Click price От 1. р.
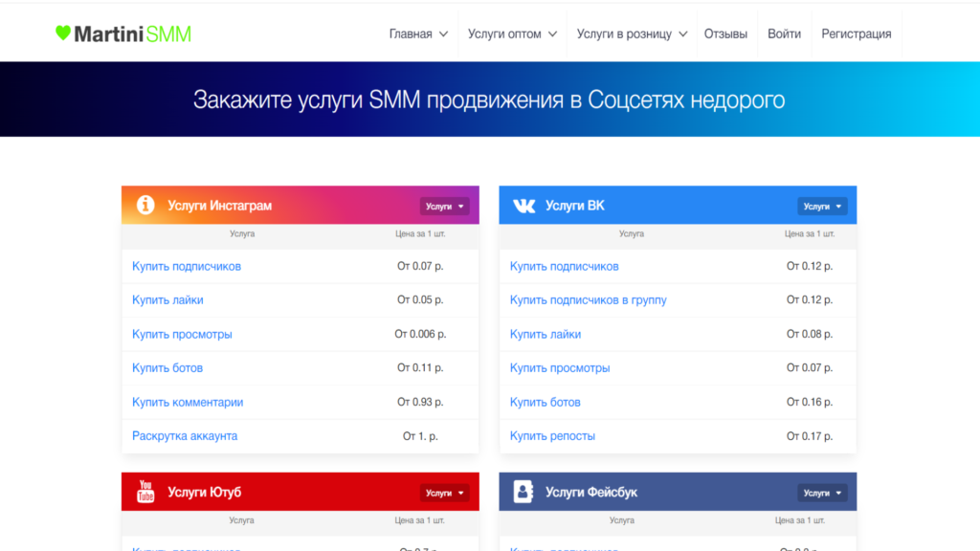The height and width of the screenshot is (551, 980). click(420, 436)
